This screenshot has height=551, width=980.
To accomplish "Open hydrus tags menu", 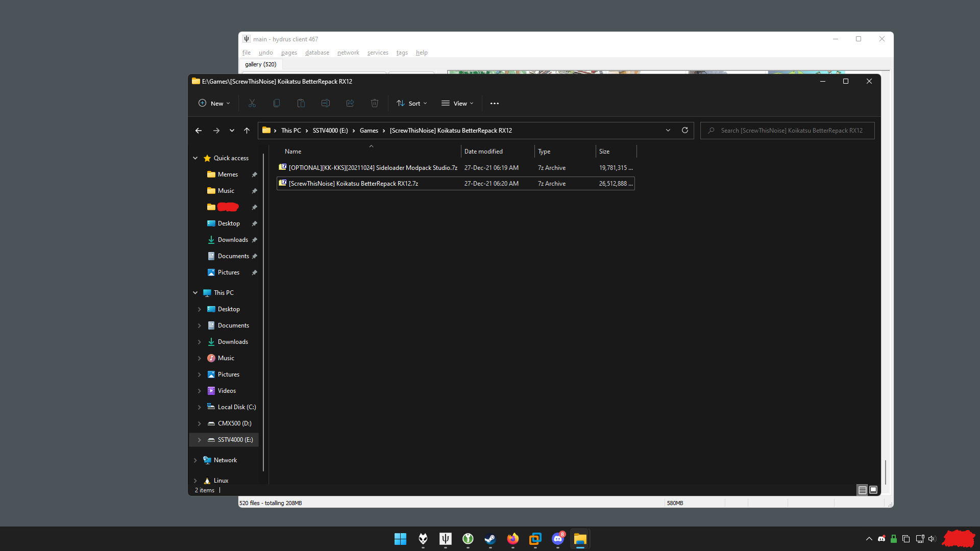I will coord(402,53).
